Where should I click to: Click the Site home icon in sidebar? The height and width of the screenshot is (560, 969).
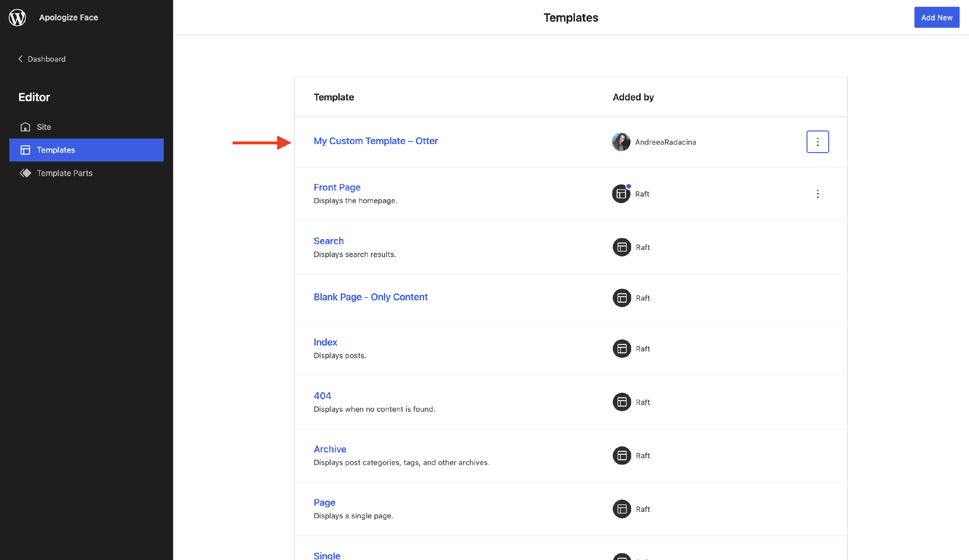26,127
